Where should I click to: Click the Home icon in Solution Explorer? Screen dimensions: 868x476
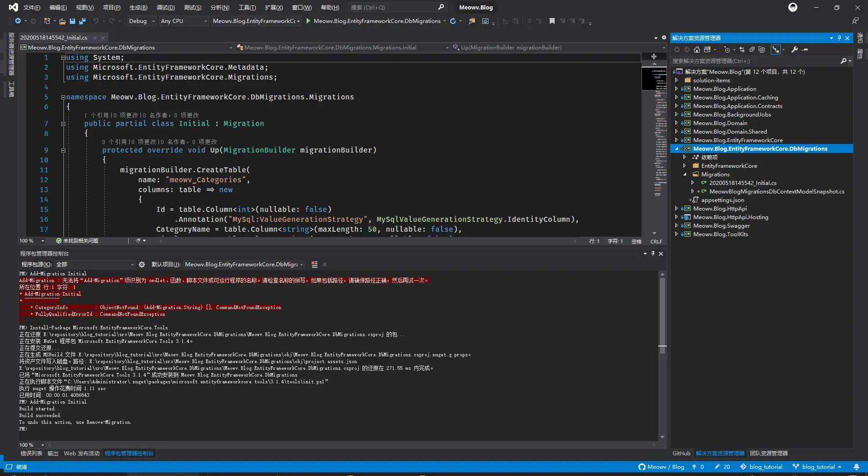[696, 50]
